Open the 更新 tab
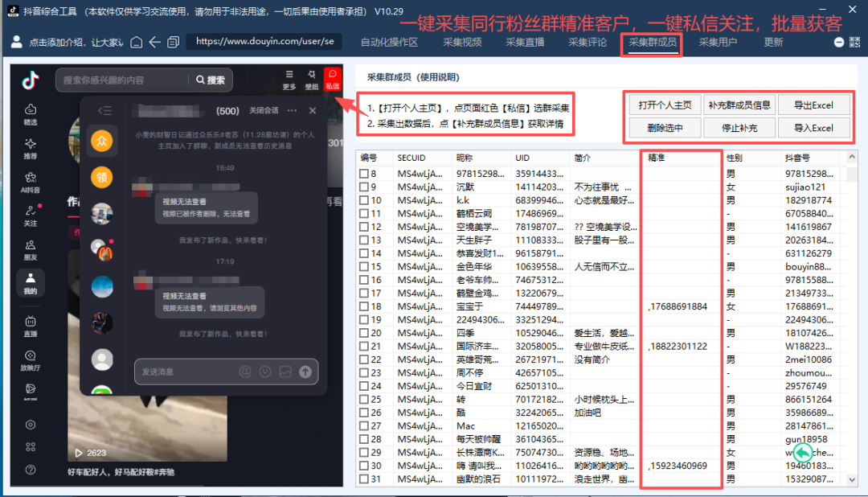868x497 pixels. coord(773,42)
